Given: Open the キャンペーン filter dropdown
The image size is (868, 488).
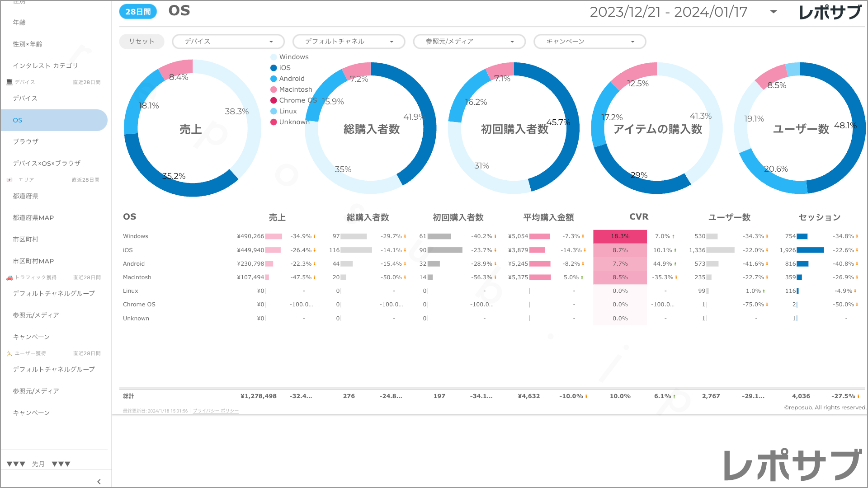Looking at the screenshot, I should (590, 42).
